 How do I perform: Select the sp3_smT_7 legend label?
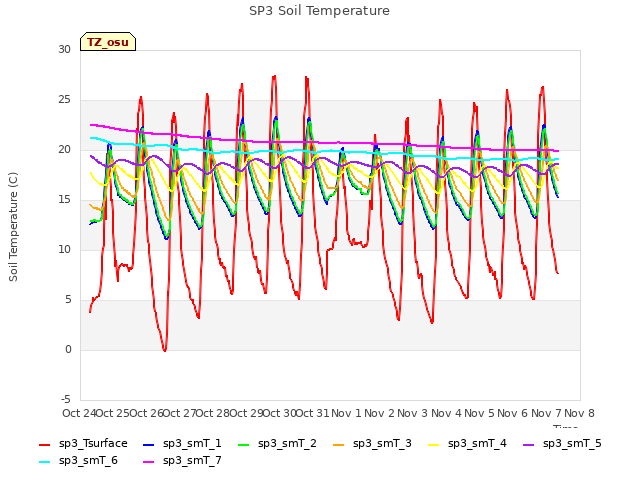tap(192, 461)
